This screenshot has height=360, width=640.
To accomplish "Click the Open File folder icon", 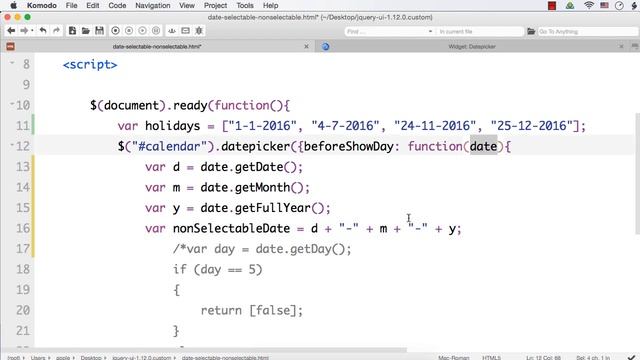I will [x=86, y=31].
